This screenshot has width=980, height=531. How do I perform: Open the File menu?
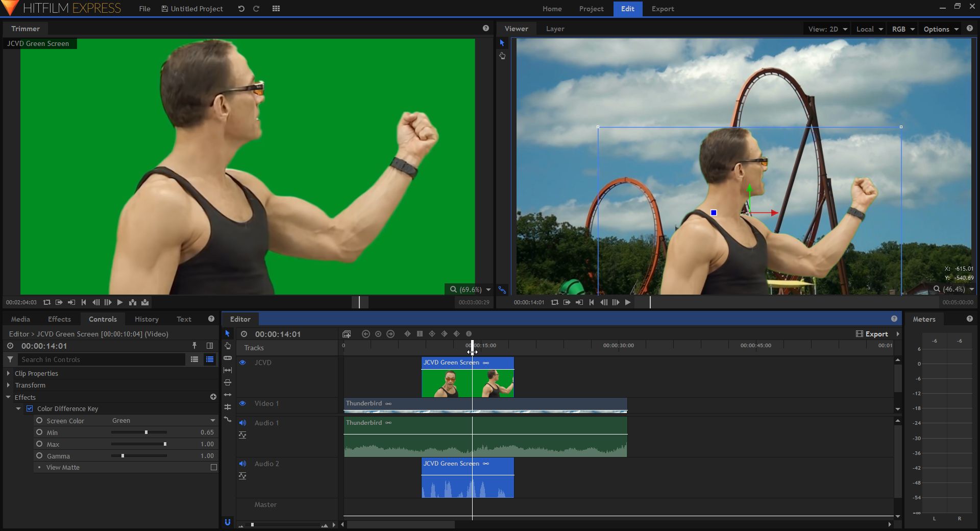coord(144,9)
